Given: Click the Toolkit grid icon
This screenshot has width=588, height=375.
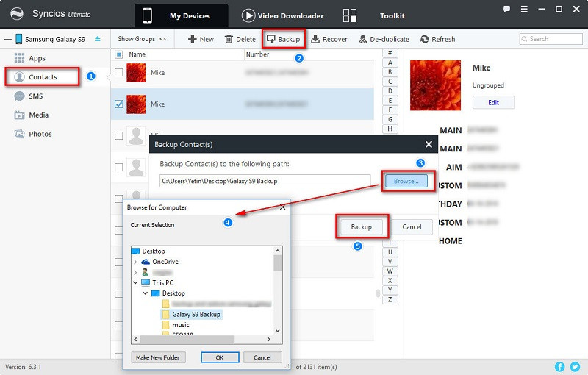Looking at the screenshot, I should pos(350,15).
